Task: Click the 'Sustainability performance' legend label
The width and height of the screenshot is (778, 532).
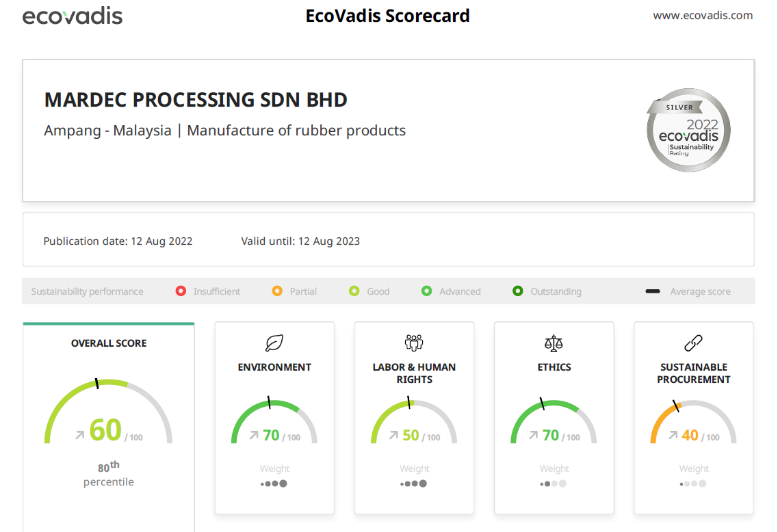Action: (x=87, y=291)
